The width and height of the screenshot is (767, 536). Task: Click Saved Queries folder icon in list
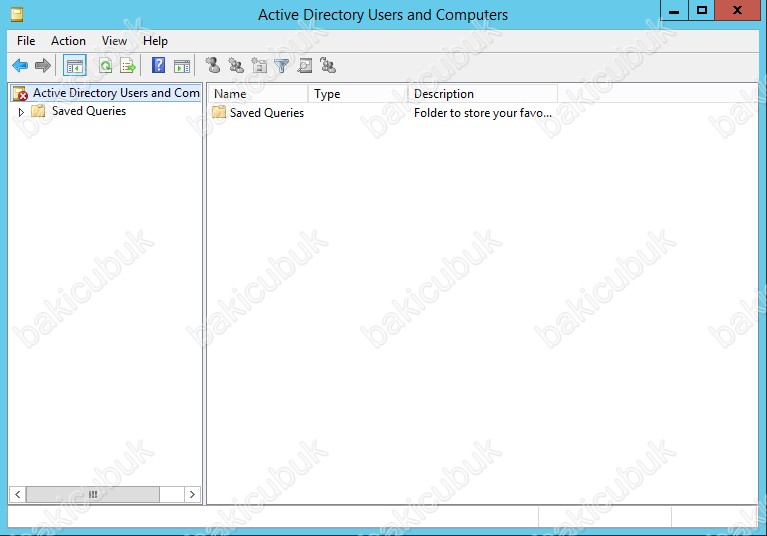pos(219,112)
